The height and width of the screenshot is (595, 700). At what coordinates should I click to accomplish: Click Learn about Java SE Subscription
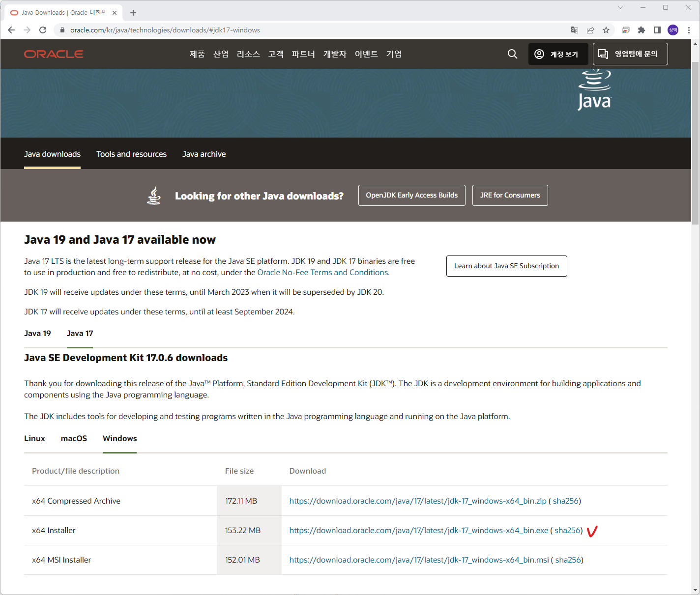click(507, 266)
